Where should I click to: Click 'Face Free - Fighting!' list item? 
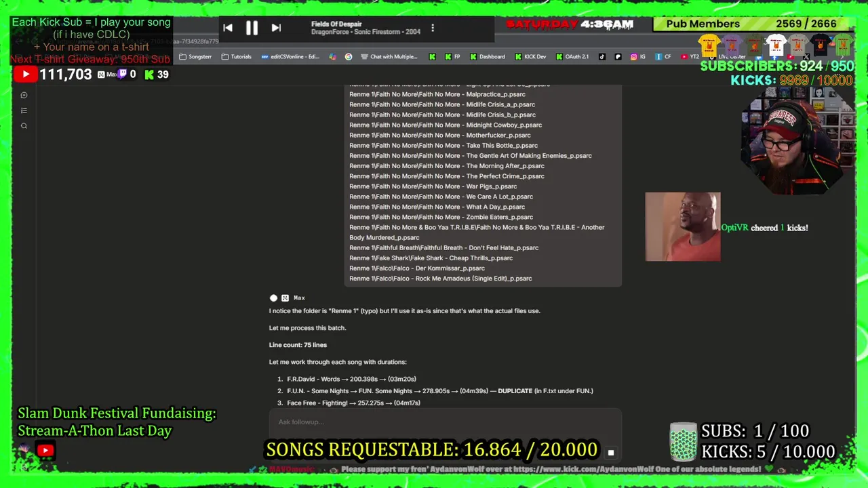353,403
